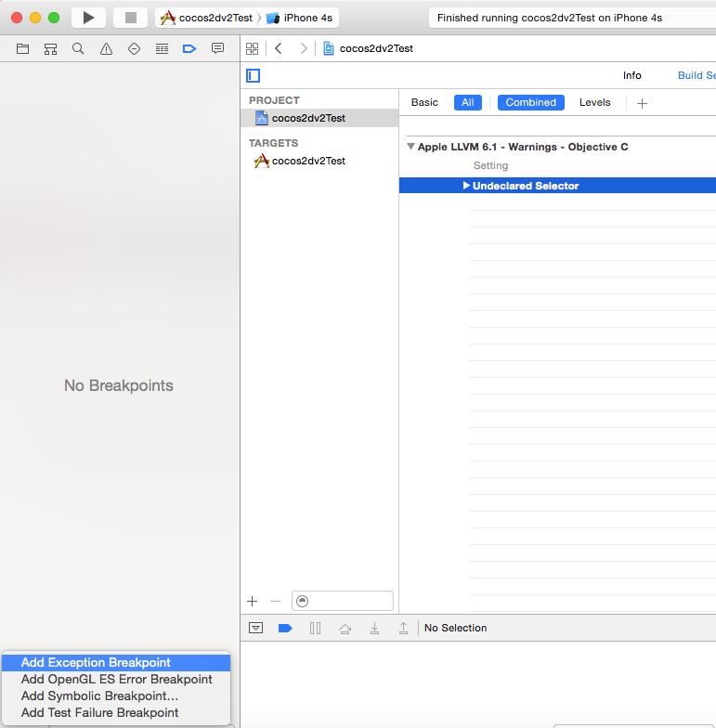Click the targets filter field

click(x=343, y=601)
